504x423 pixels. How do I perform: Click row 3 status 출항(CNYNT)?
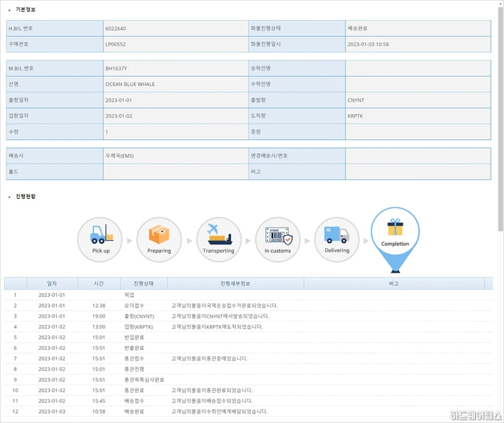pos(139,316)
